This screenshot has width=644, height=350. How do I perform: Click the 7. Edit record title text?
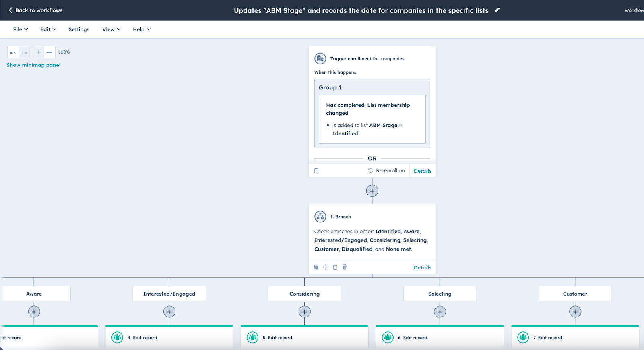[547, 338]
